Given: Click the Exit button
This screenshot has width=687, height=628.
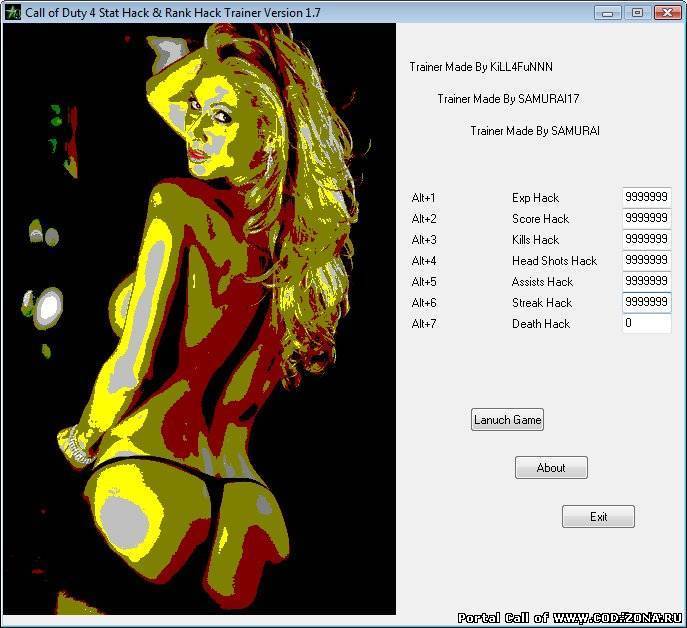Looking at the screenshot, I should coord(598,517).
